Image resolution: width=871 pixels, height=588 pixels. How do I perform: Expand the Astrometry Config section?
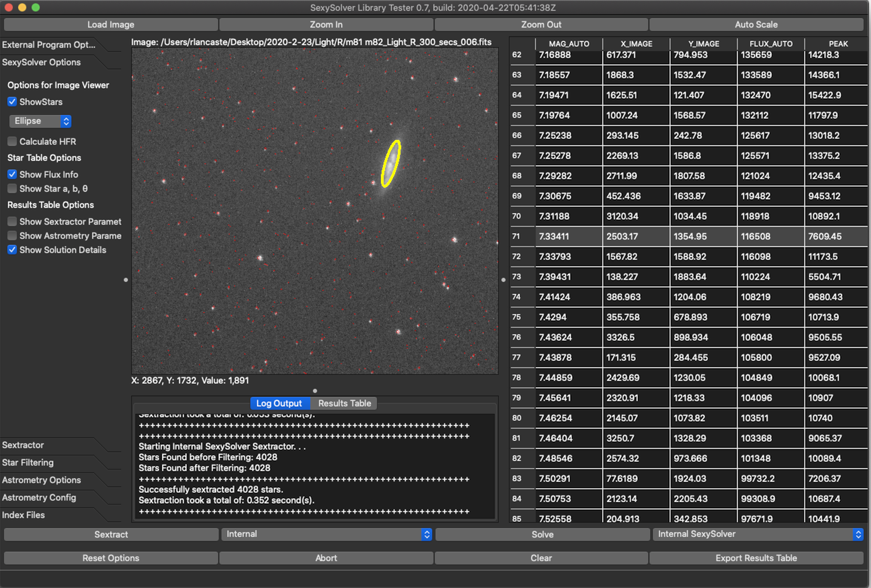39,497
